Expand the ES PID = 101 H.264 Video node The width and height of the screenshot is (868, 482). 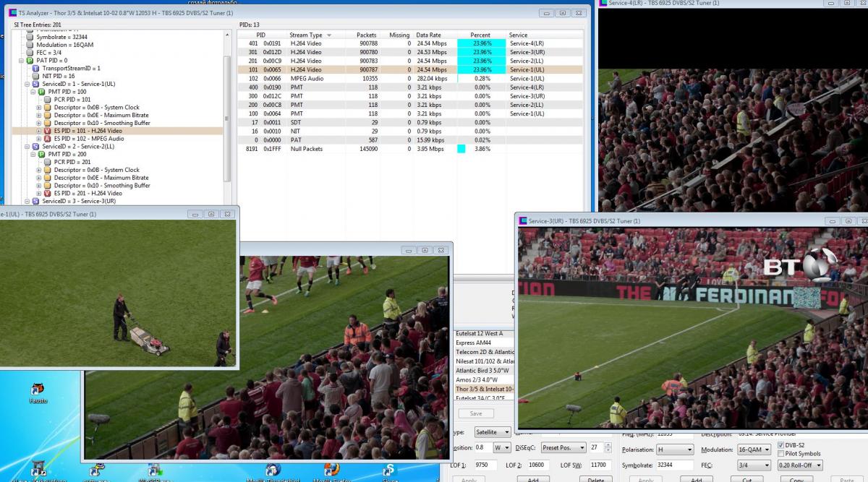tap(38, 131)
